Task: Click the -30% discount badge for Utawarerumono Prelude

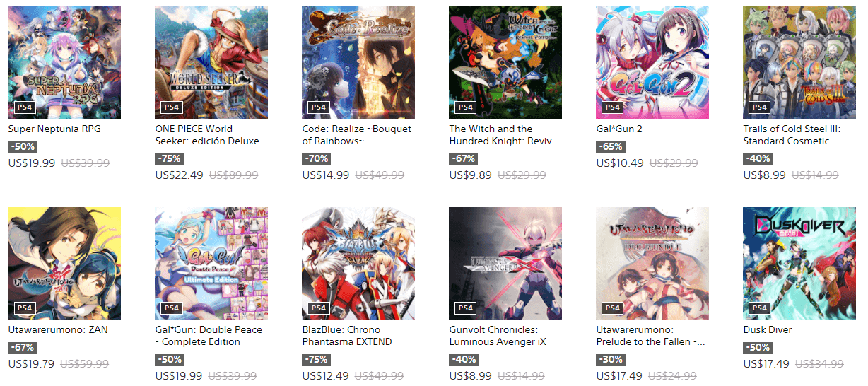Action: (x=609, y=360)
